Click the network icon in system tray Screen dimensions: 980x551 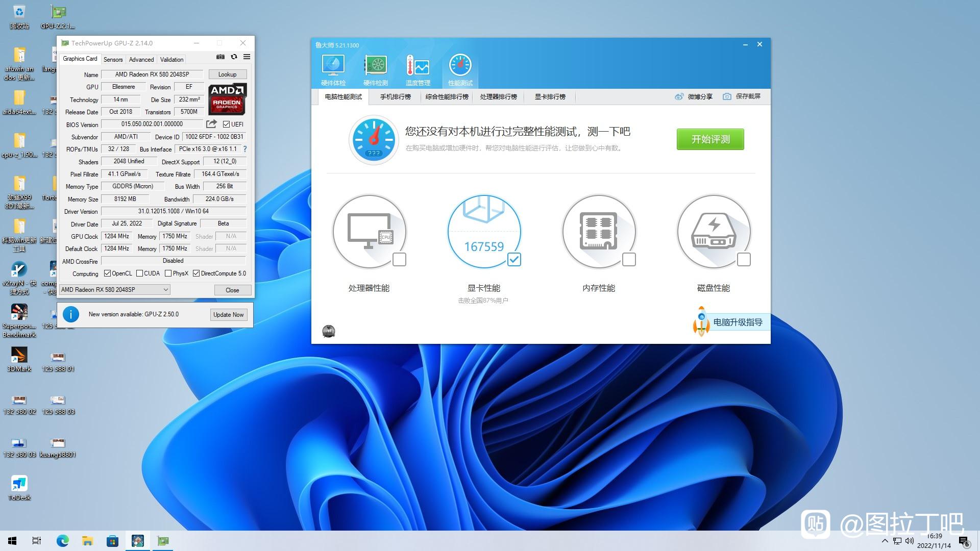[897, 541]
